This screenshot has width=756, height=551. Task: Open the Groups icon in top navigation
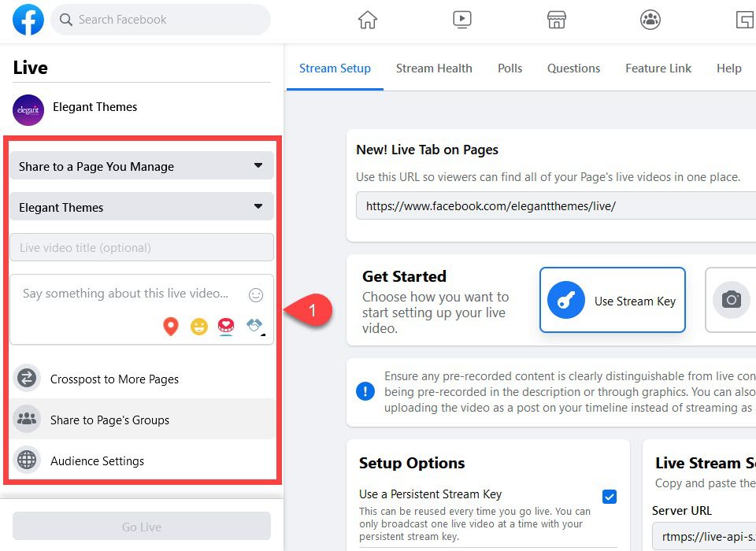(650, 20)
